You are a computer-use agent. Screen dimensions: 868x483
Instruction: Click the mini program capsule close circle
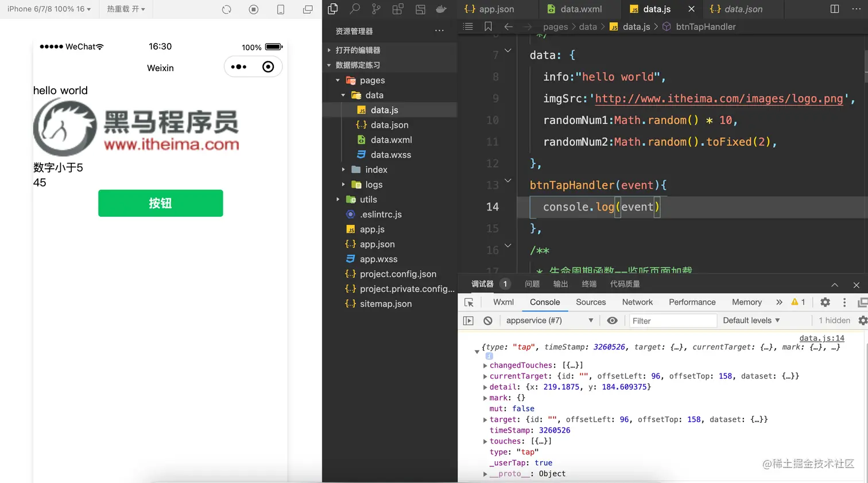[268, 67]
